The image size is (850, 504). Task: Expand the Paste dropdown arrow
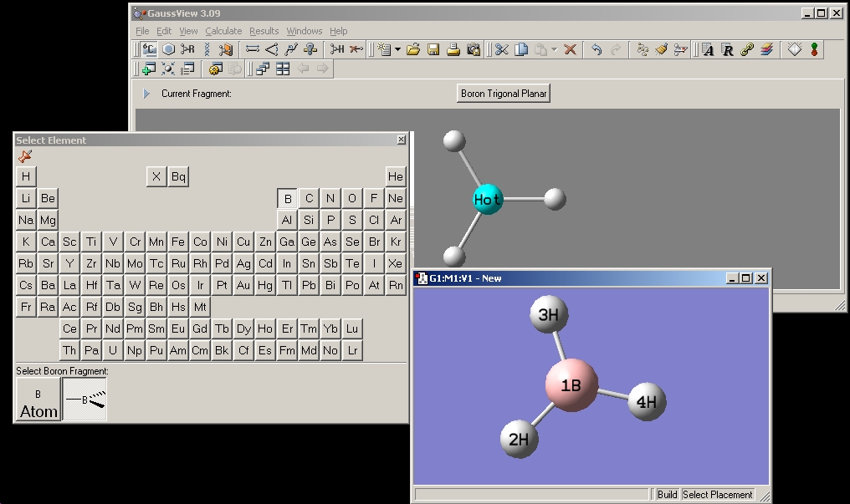[554, 50]
